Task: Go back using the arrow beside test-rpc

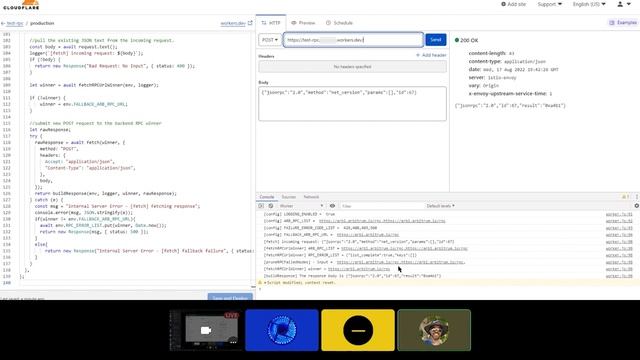Action: [3, 24]
